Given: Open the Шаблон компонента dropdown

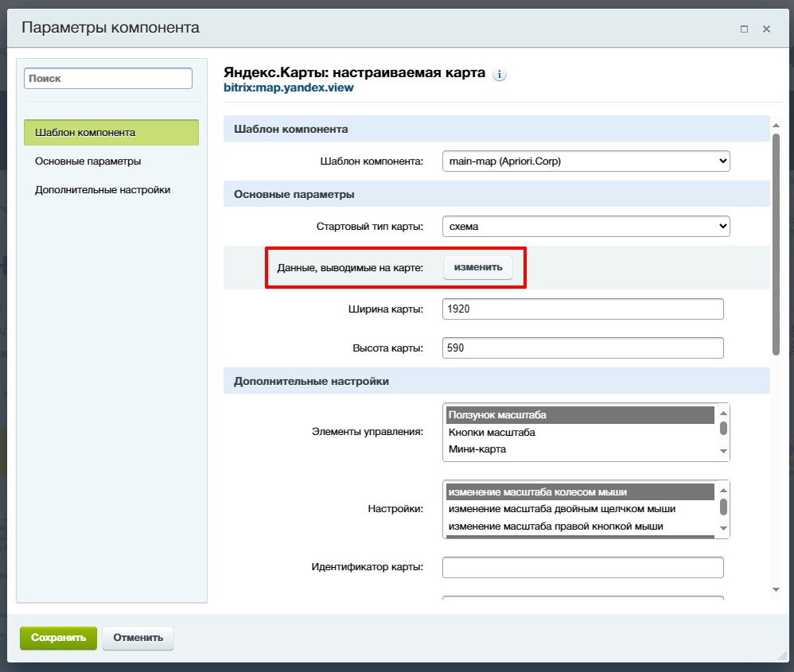Looking at the screenshot, I should [x=586, y=161].
